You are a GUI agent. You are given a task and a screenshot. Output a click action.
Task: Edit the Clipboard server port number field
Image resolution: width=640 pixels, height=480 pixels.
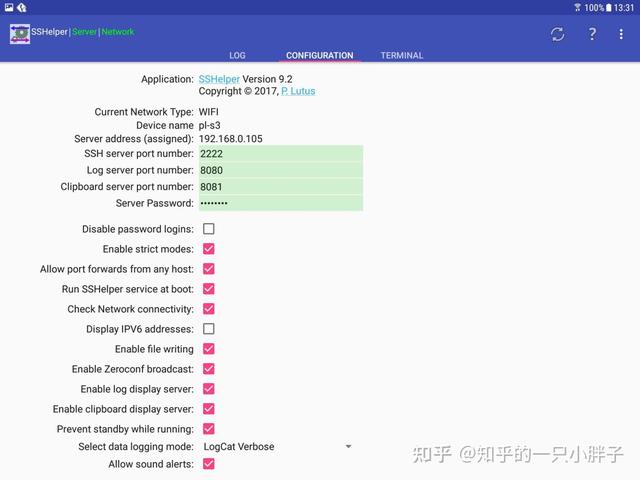tap(281, 187)
